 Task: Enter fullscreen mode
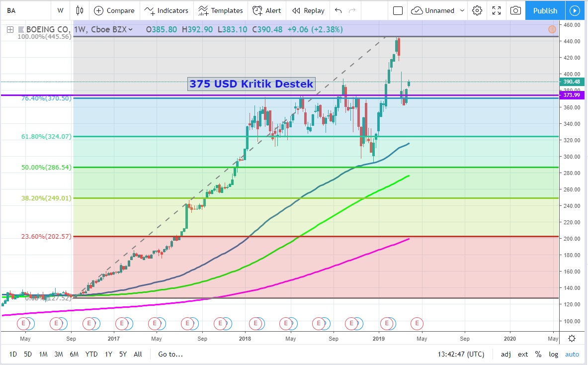[497, 10]
